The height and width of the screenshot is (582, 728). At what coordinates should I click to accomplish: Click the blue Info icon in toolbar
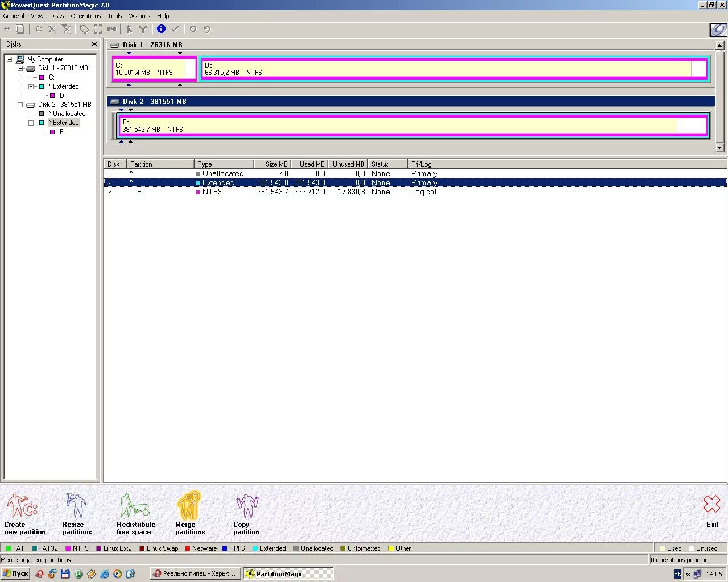tap(161, 29)
